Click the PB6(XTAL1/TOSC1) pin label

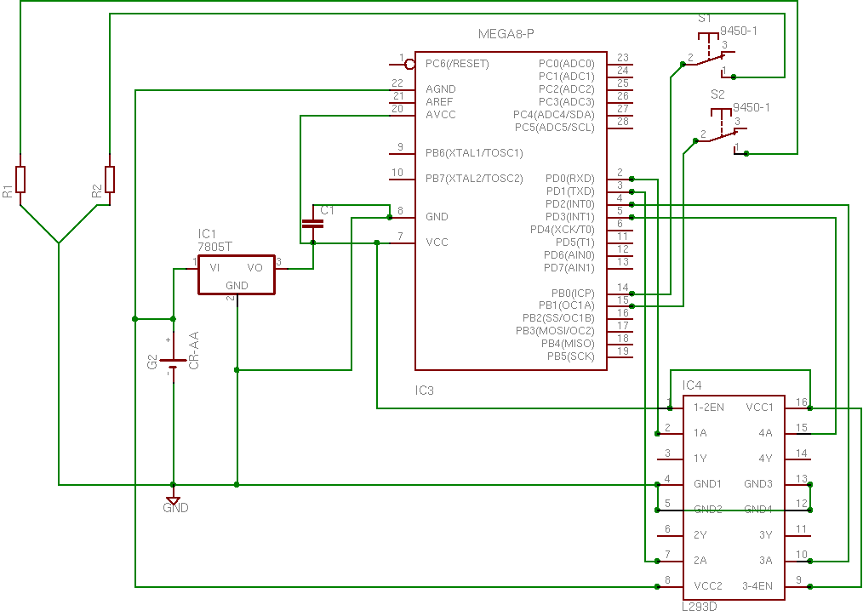pos(474,153)
